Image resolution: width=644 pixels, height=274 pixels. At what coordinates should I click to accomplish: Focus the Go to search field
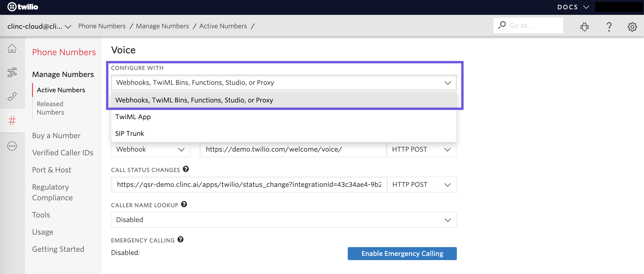(528, 25)
